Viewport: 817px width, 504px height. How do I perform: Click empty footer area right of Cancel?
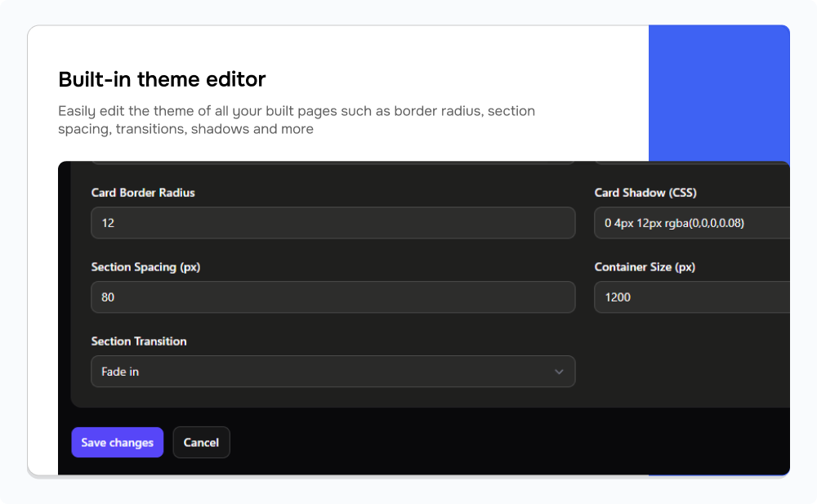(x=507, y=443)
